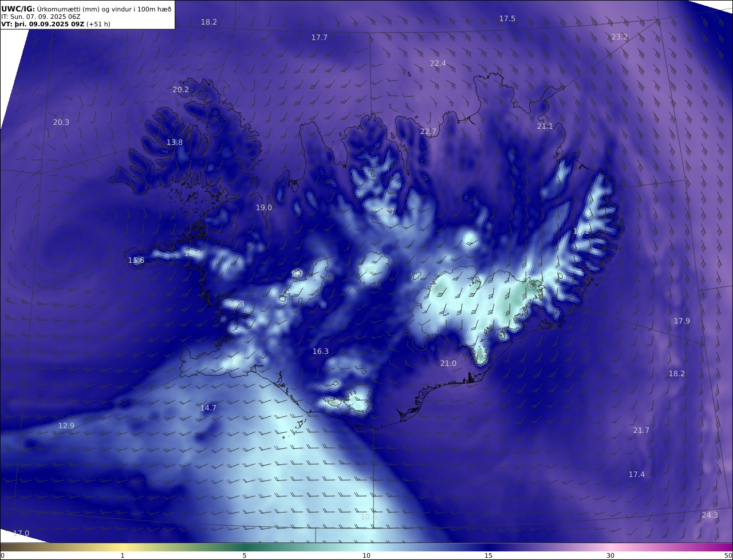This screenshot has width=733, height=560.
Task: Click the 1 tick on the color scale
Action: tap(123, 555)
